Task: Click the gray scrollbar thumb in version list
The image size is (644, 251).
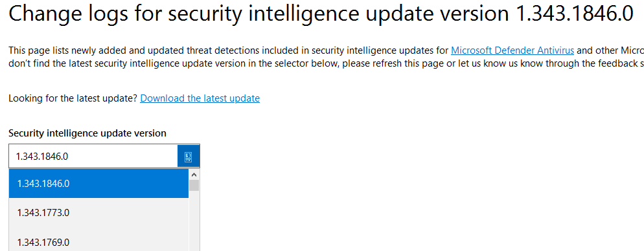Action: click(194, 186)
